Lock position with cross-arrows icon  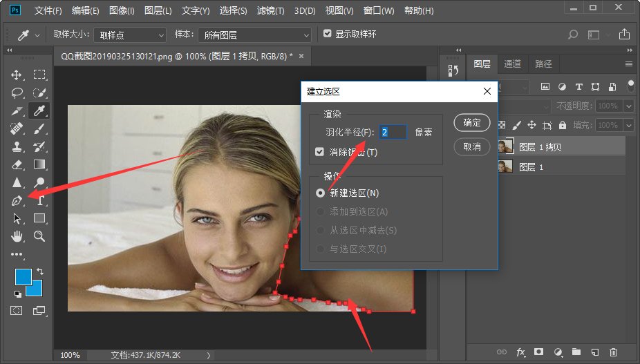coord(531,125)
